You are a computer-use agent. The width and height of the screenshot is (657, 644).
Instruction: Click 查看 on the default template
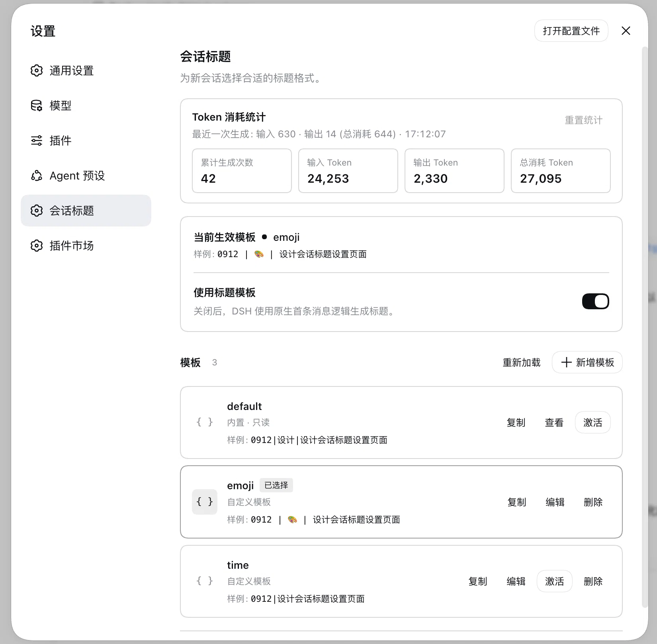pos(554,422)
